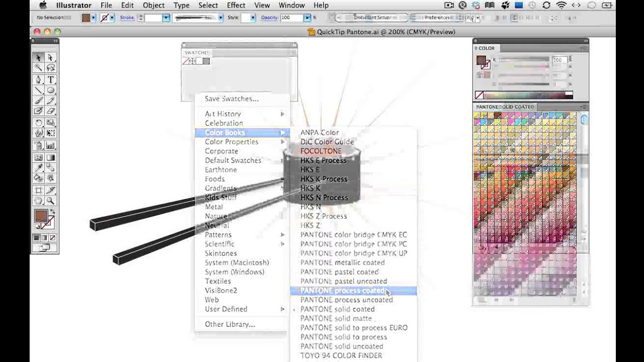Viewport: 644px width, 362px height.
Task: Select the Warp tool
Action: click(x=39, y=133)
